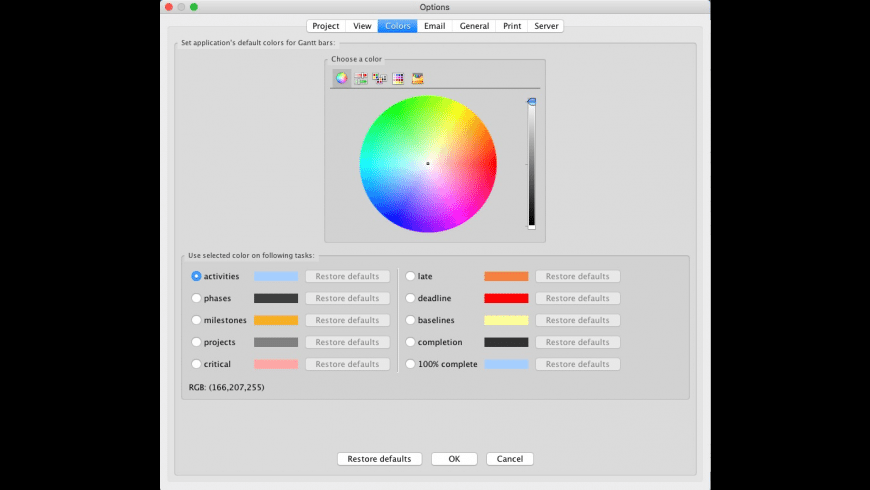Click the black completion swatch
This screenshot has width=870, height=490.
(x=506, y=342)
